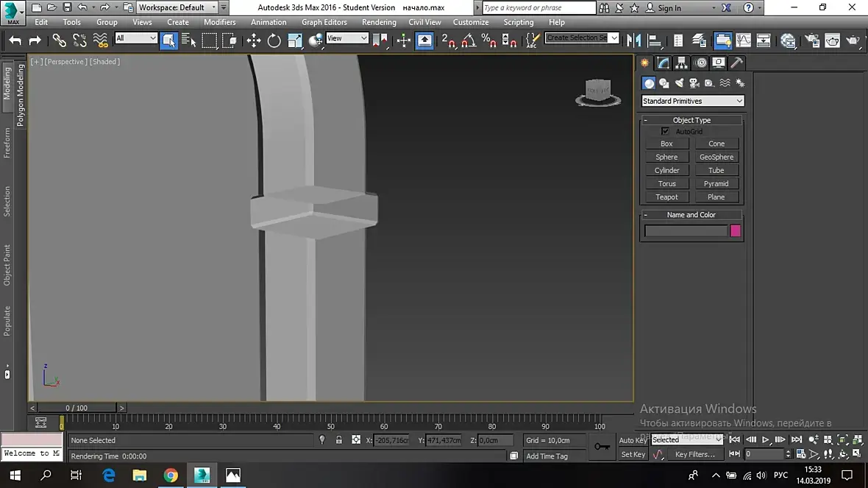868x488 pixels.
Task: Toggle the selection lock padlock icon
Action: (338, 440)
